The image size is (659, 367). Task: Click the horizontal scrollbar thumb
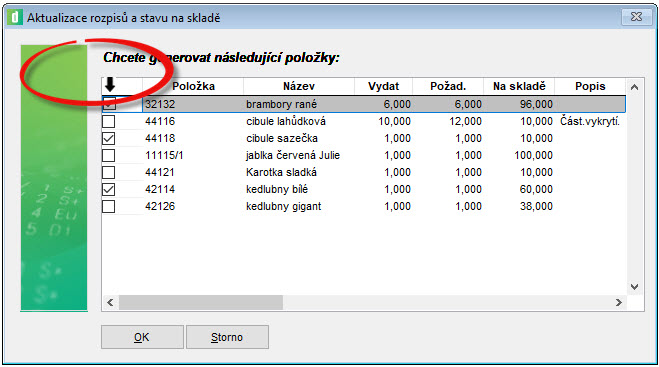[201, 302]
